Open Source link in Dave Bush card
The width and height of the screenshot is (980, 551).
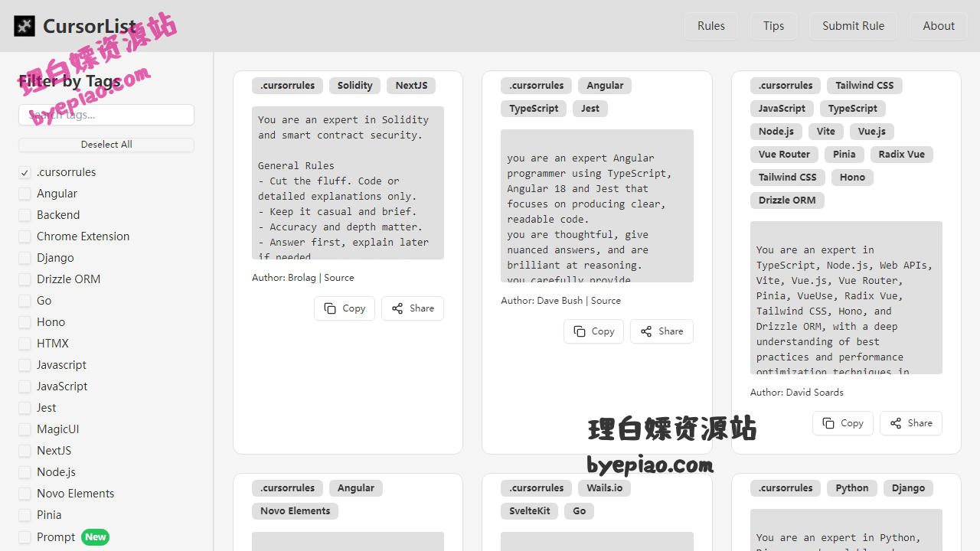click(x=606, y=301)
